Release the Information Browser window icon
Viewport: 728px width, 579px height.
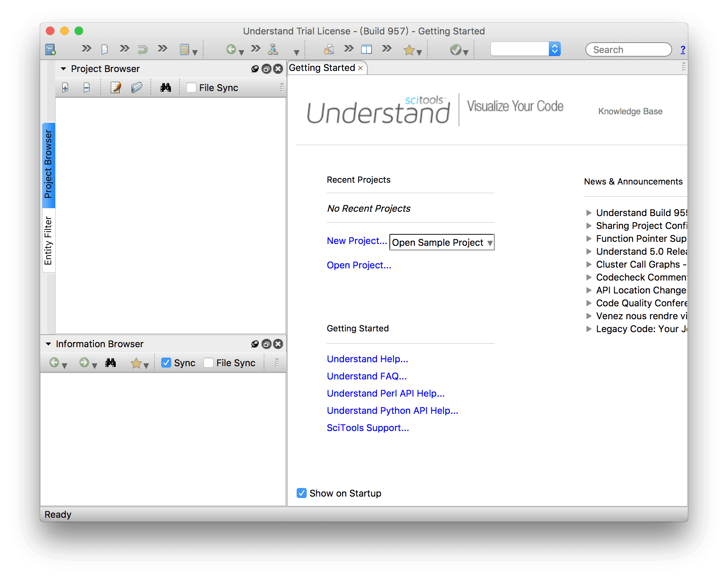coord(255,344)
